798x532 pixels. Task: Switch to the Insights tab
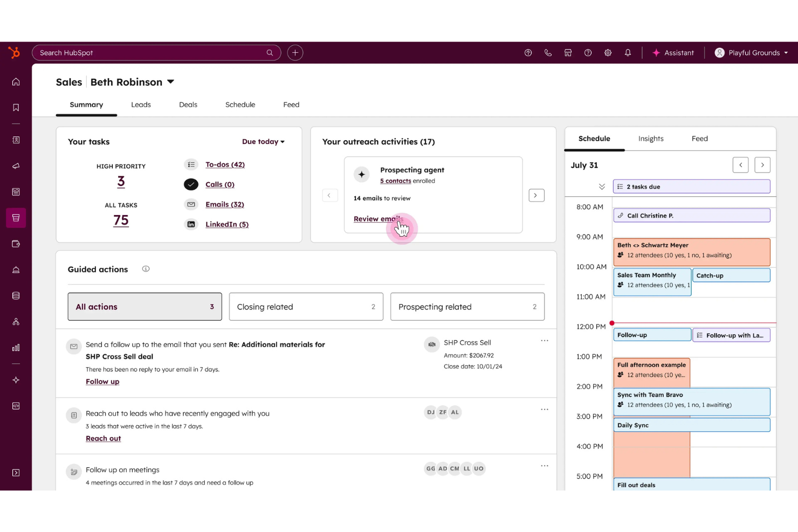(x=651, y=139)
